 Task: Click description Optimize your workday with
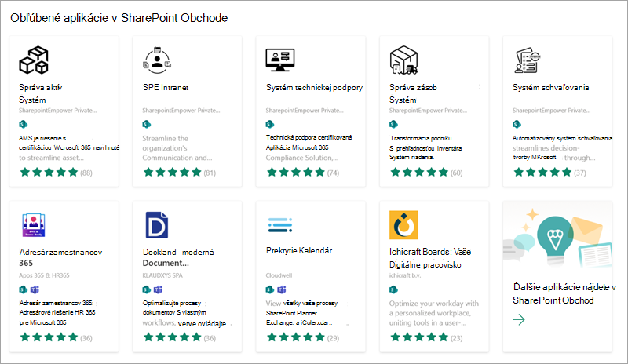[x=434, y=313]
